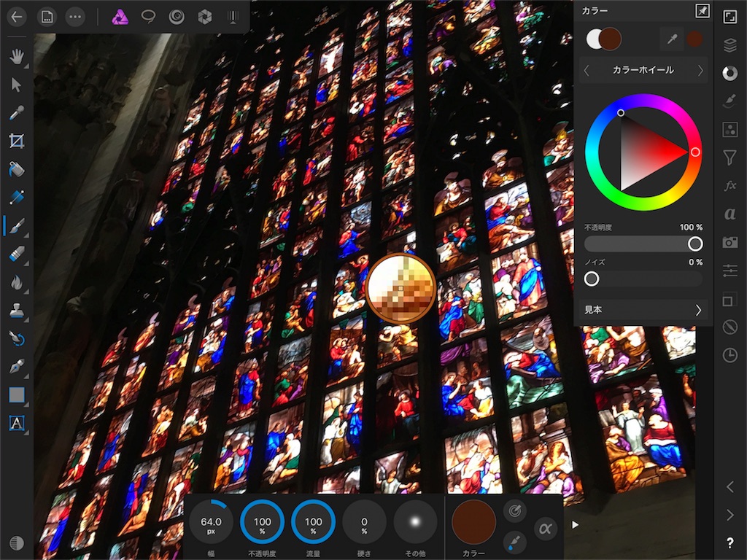Expand the 見本 swatches row

[643, 310]
